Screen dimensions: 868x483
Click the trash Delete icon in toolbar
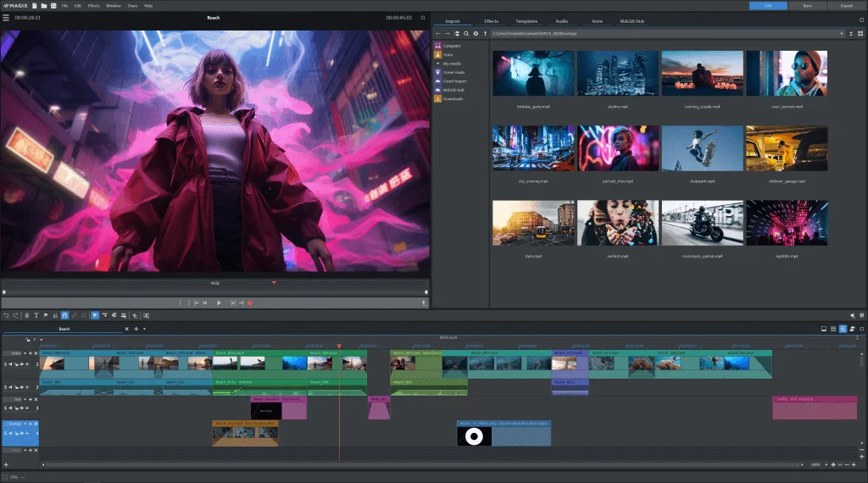click(x=26, y=315)
